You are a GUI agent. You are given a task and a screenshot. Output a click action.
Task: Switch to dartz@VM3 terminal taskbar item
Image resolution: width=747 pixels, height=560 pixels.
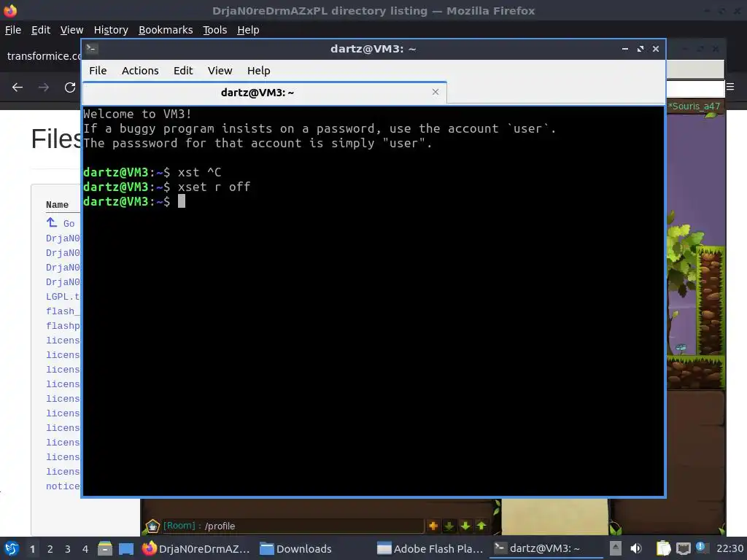click(546, 548)
